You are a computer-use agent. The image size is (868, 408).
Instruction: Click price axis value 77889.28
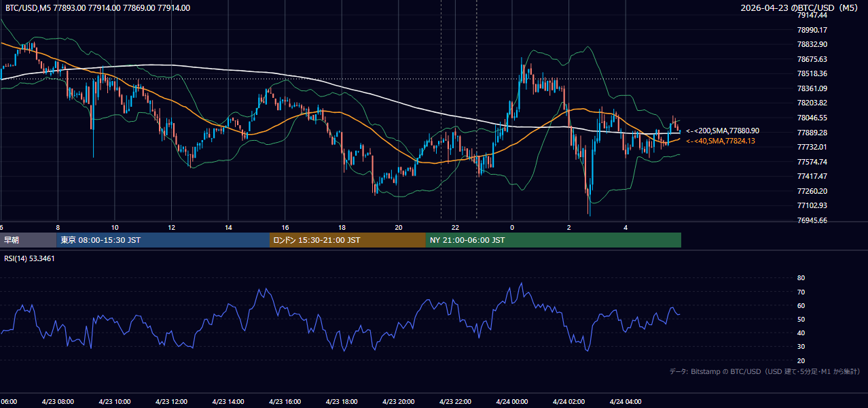coord(812,133)
